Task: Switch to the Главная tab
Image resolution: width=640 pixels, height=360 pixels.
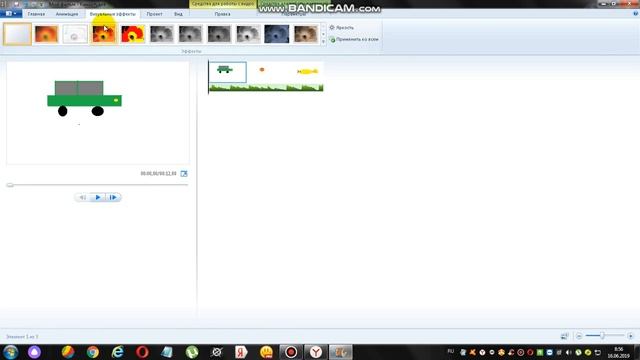Action: coord(36,14)
